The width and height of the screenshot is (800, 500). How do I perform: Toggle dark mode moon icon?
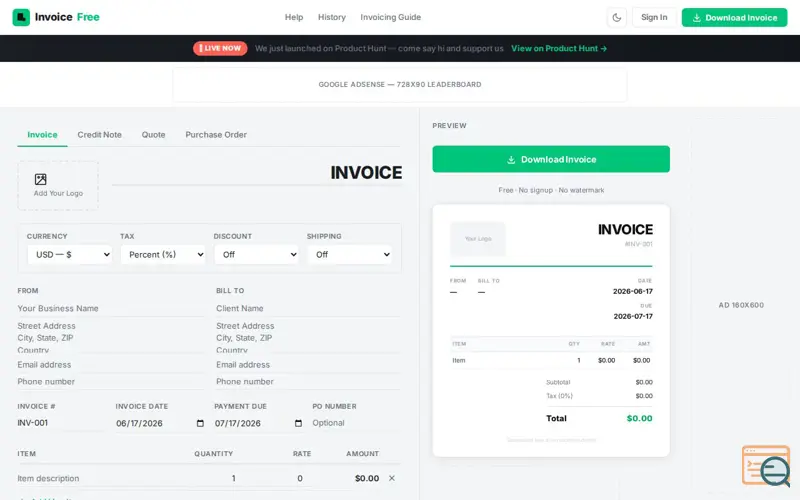tap(617, 18)
